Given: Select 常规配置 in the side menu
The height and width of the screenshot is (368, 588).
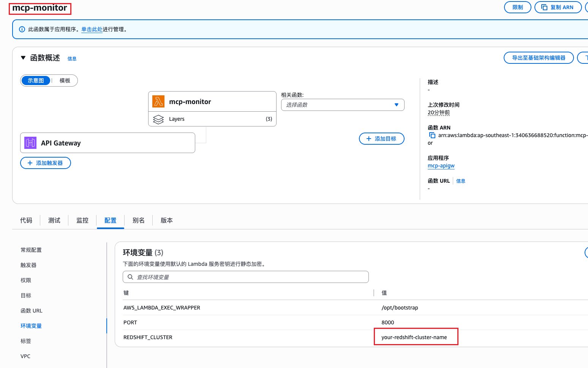Looking at the screenshot, I should point(31,250).
